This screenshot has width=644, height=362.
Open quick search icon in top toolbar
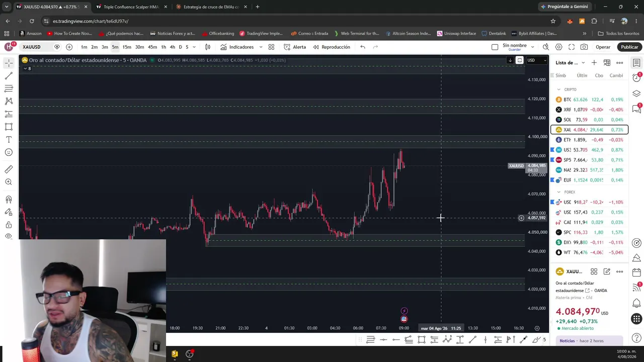[546, 47]
